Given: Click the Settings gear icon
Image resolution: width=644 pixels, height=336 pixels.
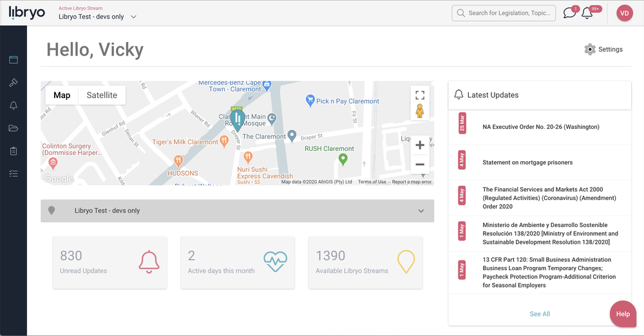Looking at the screenshot, I should tap(590, 50).
